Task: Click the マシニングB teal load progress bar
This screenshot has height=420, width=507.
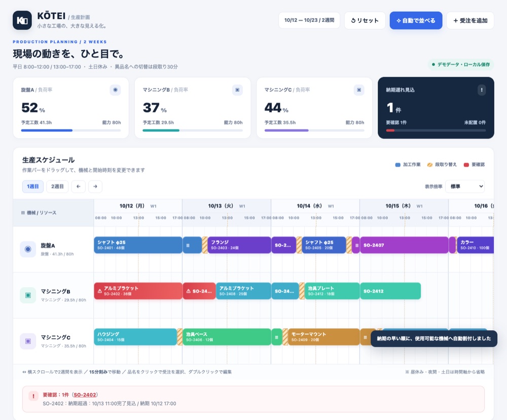Action: [161, 130]
